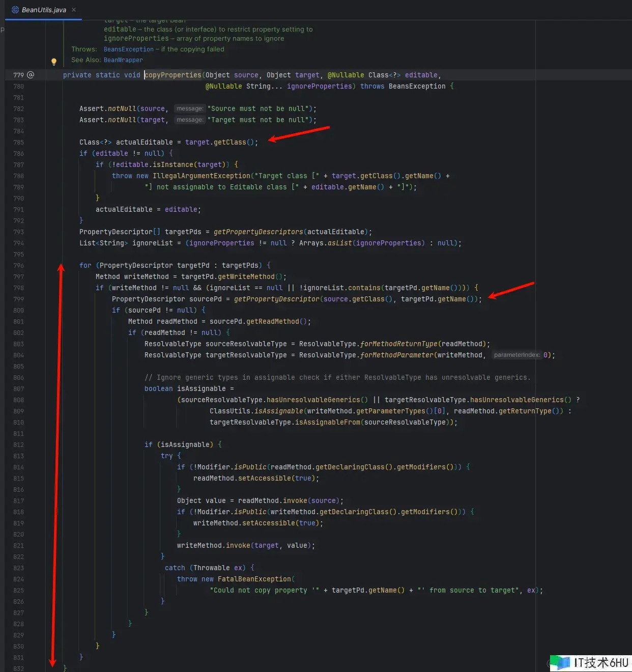This screenshot has height=672, width=632.
Task: Click the yellow lightbulb quick-fix icon
Action: pos(54,62)
